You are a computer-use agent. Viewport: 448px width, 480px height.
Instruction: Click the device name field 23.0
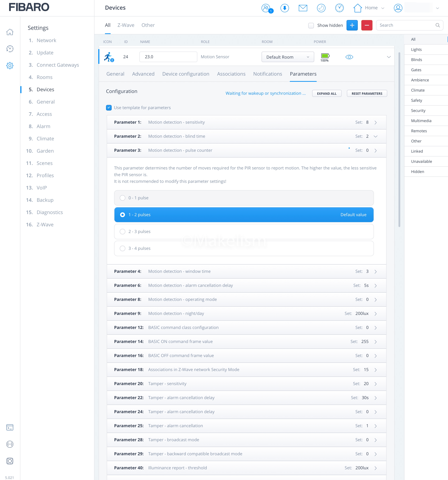tap(168, 57)
